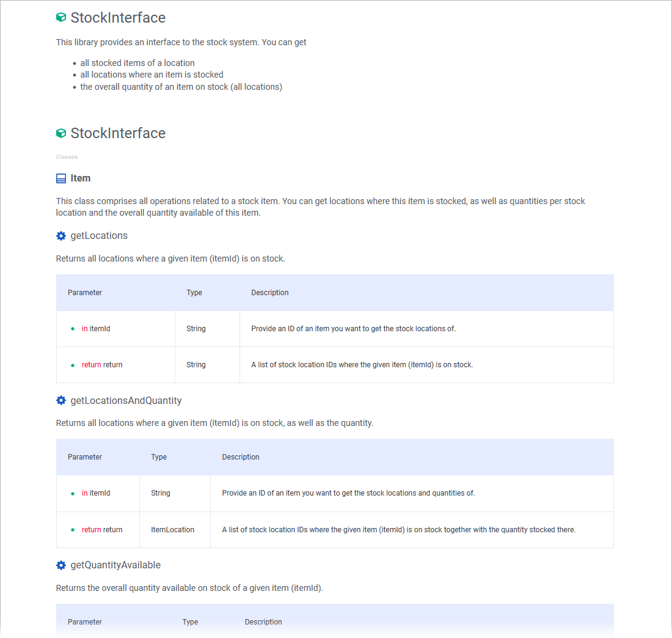Click the gear icon beside getLocations
Viewport: 672px width, 638px height.
61,236
